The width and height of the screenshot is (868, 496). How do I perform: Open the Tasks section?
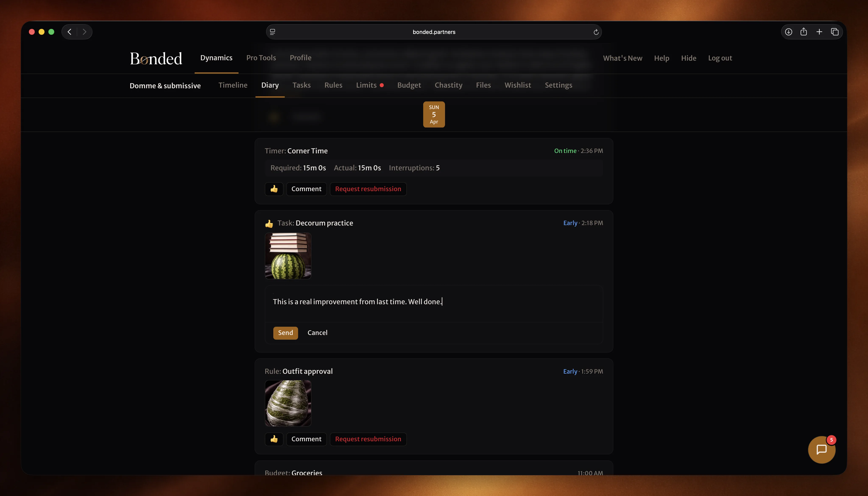point(301,85)
